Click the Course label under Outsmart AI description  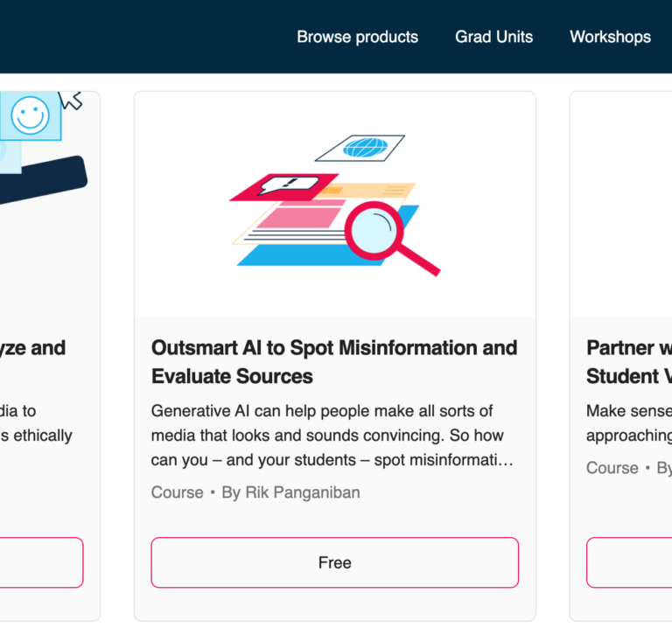[177, 492]
